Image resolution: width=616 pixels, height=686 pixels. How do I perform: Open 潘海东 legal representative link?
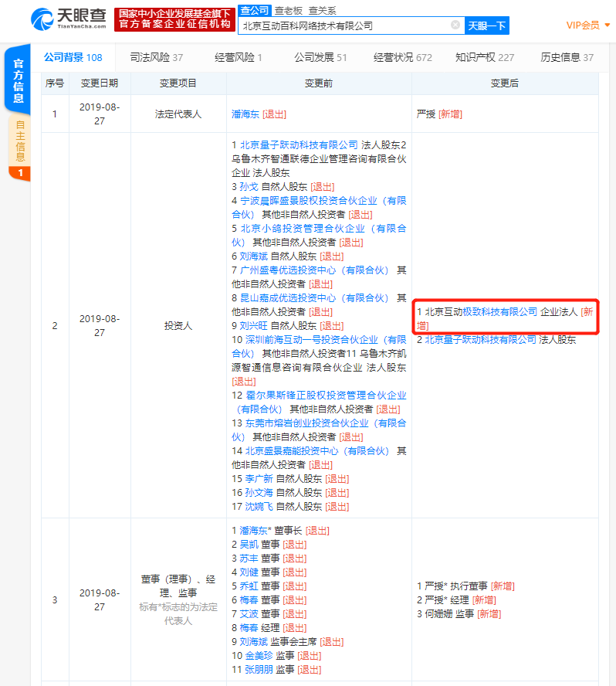pyautogui.click(x=245, y=114)
